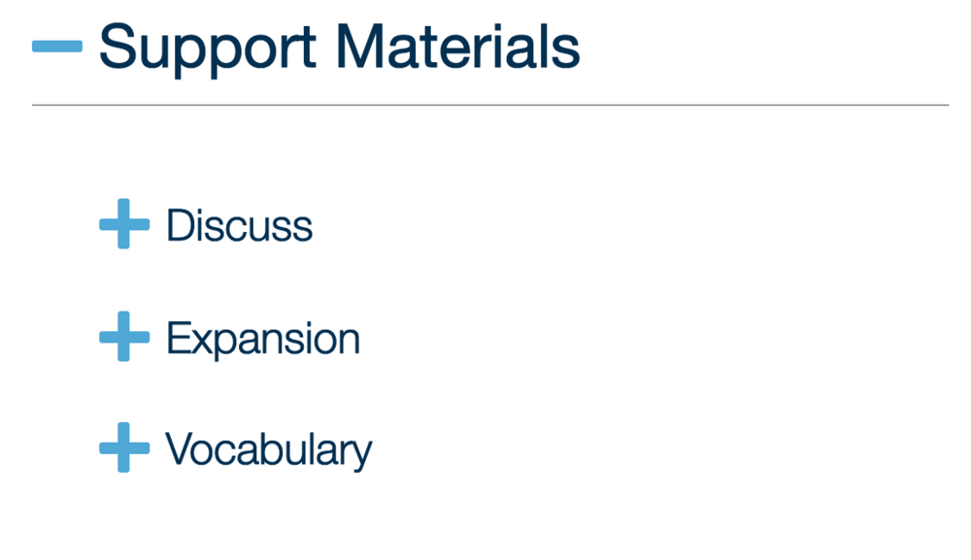
Task: Choose the Discuss menu entry text
Action: [240, 225]
